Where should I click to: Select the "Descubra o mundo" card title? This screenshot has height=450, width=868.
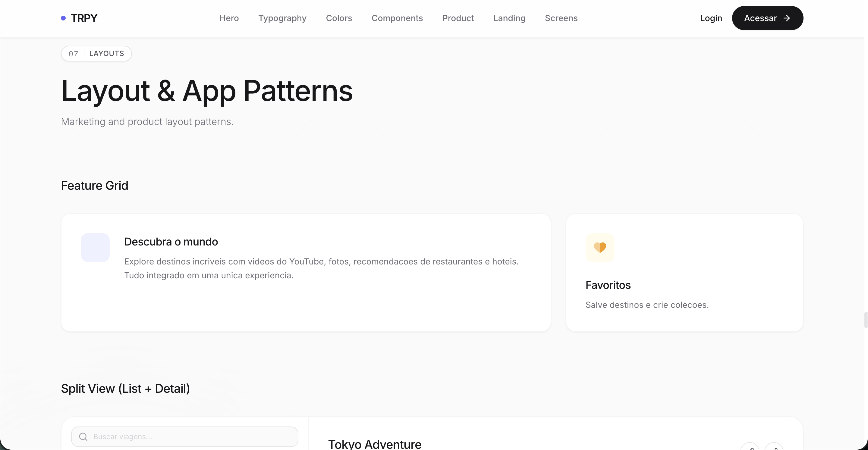click(x=171, y=242)
